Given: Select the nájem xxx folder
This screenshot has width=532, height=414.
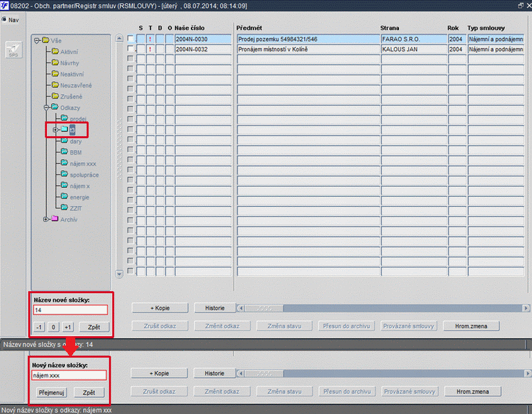Looking at the screenshot, I should 78,163.
